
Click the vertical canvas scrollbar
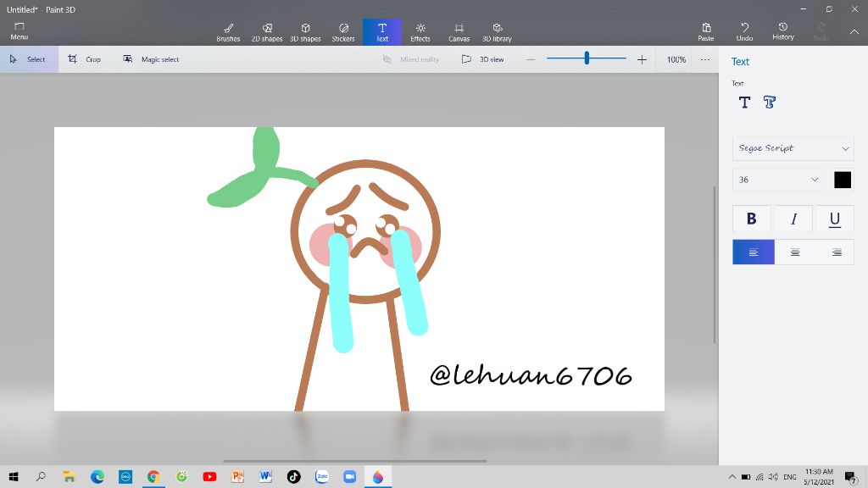coord(714,264)
